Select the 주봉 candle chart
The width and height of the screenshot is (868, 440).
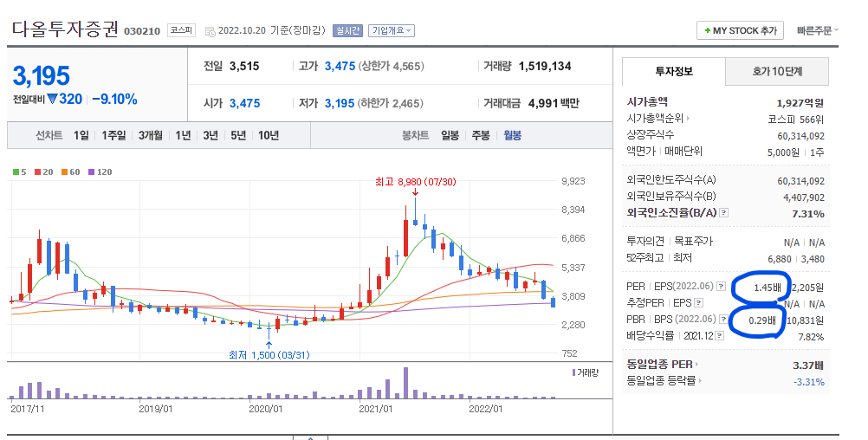(x=481, y=136)
